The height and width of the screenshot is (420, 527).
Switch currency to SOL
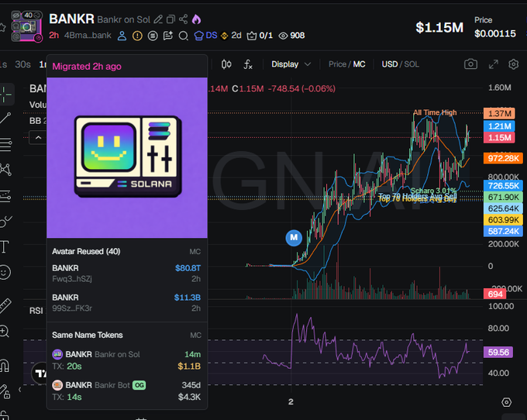[x=412, y=64]
